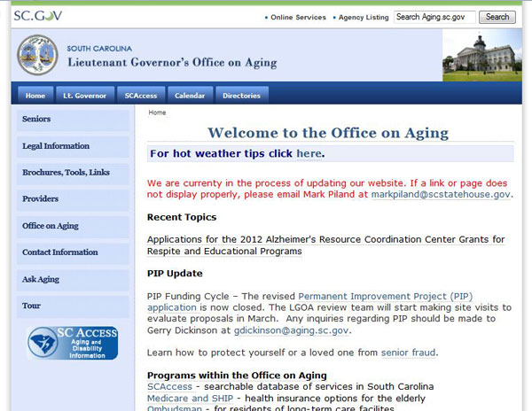
Task: Click the Lieutenant Governor's Office on Aging title
Action: coord(172,63)
